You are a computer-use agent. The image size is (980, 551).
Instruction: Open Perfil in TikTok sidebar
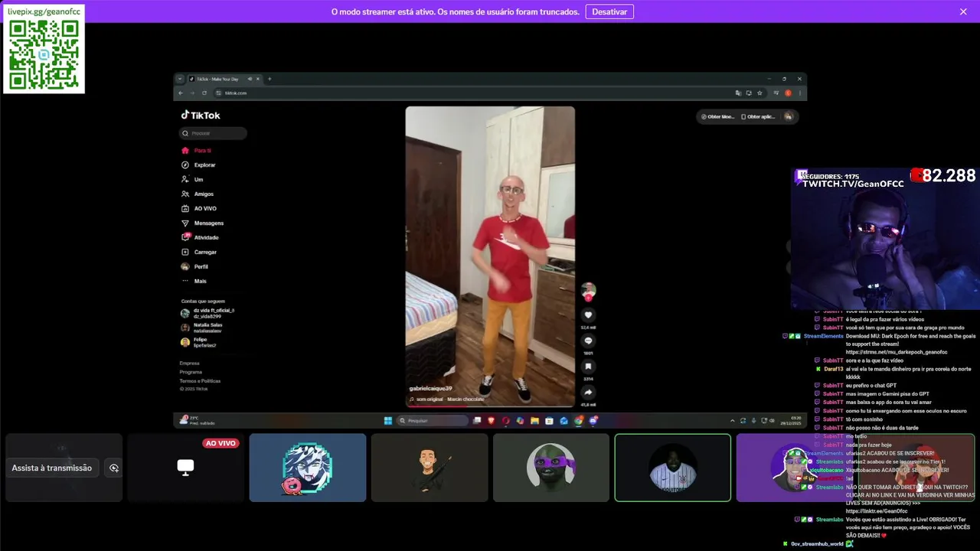pos(194,267)
